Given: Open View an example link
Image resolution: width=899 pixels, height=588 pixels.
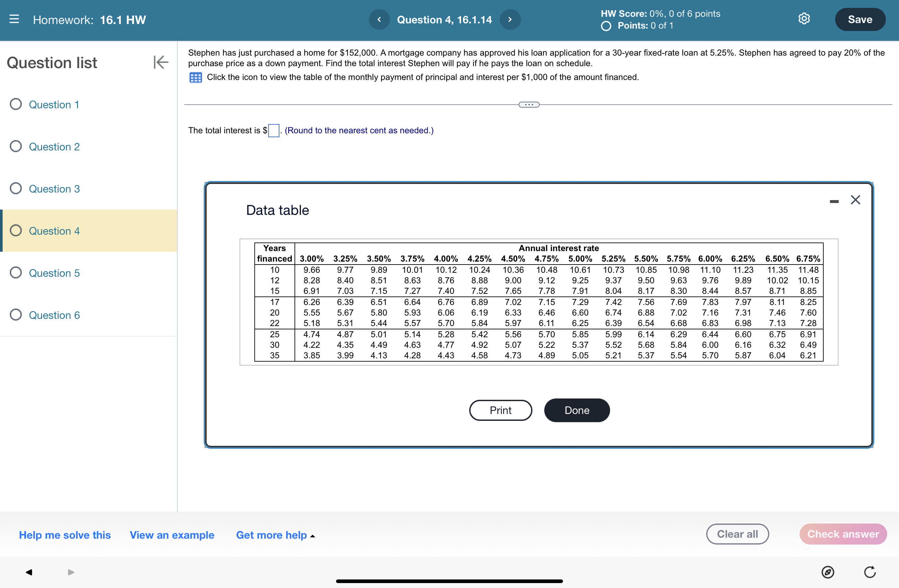Looking at the screenshot, I should (172, 535).
